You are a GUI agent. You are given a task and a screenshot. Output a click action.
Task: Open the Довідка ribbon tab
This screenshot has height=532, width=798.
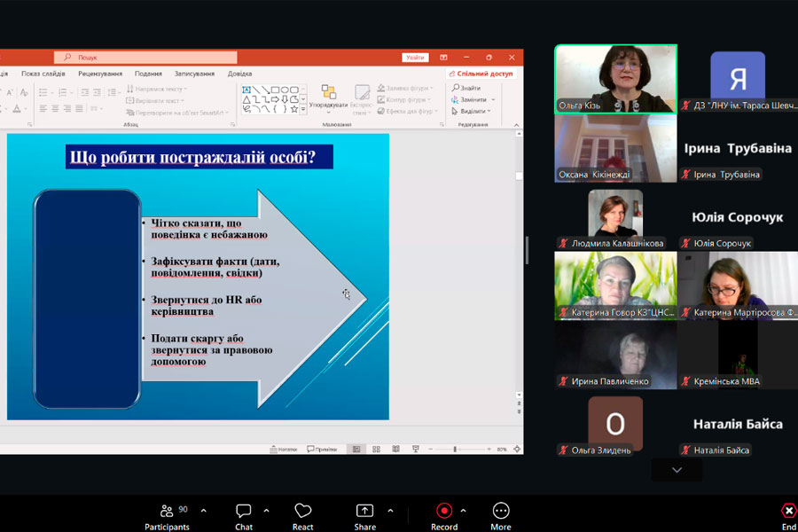pos(239,74)
